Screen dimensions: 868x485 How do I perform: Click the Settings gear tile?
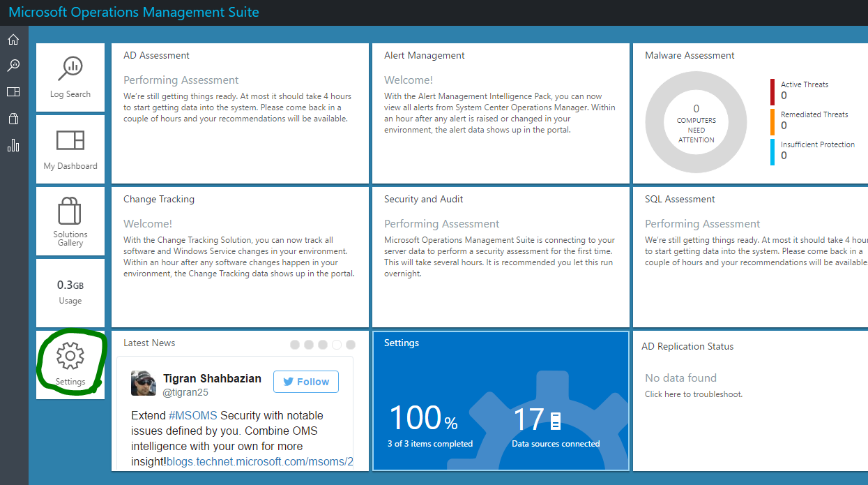click(70, 364)
